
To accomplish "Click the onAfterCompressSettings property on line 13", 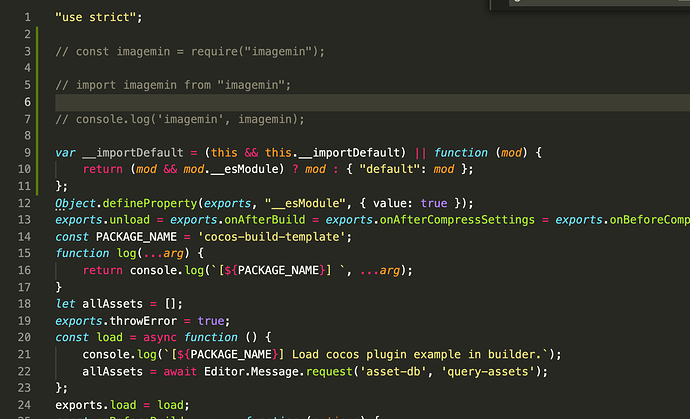I will [x=457, y=220].
